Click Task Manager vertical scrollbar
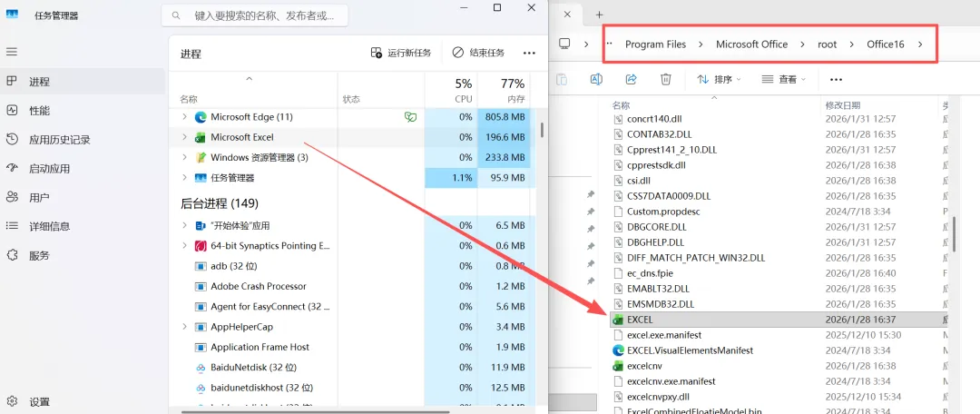This screenshot has width=980, height=414. coord(542,130)
